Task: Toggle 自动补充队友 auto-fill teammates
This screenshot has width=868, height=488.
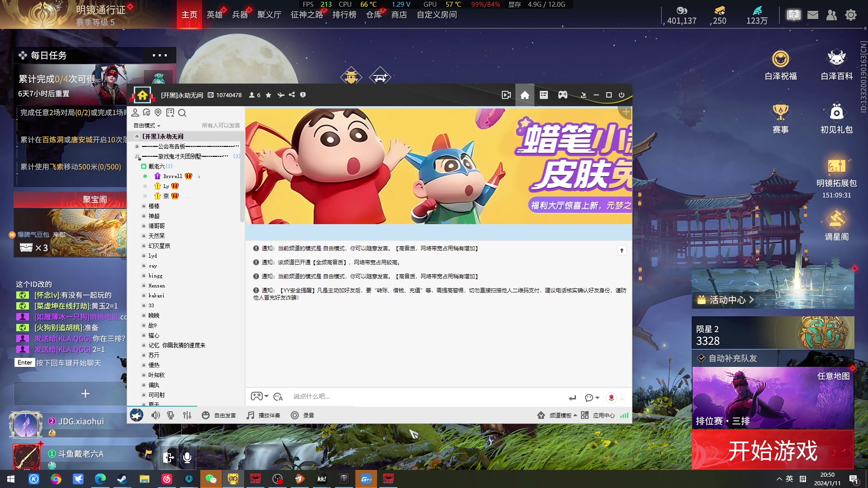Action: [x=701, y=358]
